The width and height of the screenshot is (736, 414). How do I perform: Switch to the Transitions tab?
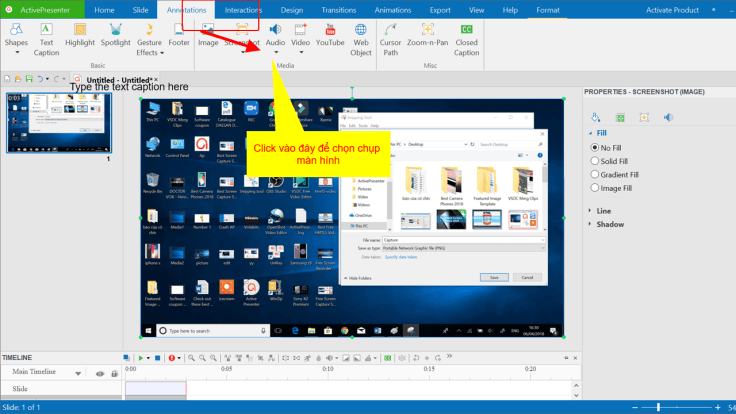(338, 10)
